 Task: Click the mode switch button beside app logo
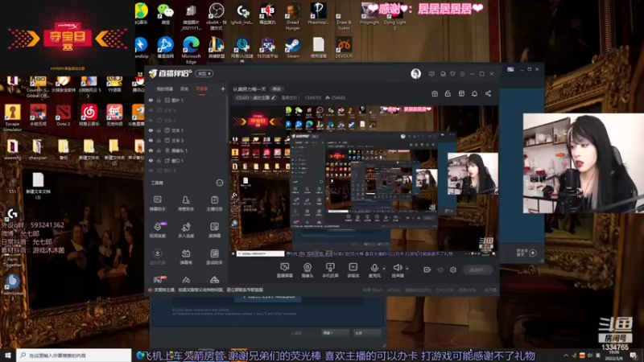204,73
